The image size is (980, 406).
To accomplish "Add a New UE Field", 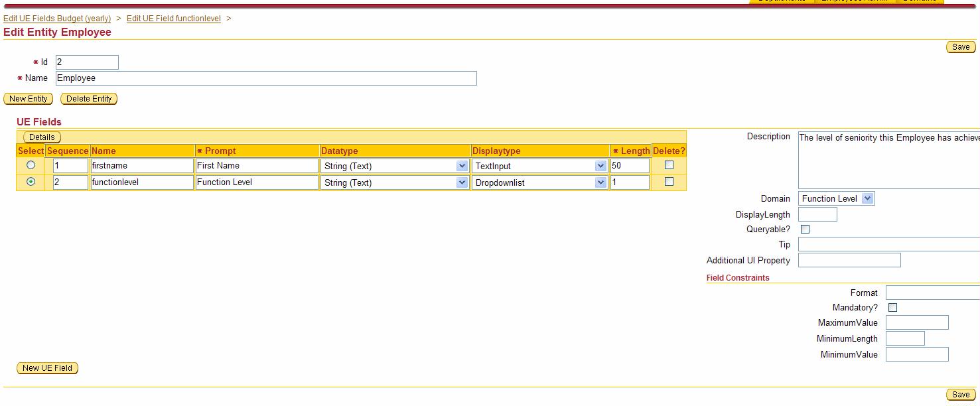I will click(x=47, y=368).
